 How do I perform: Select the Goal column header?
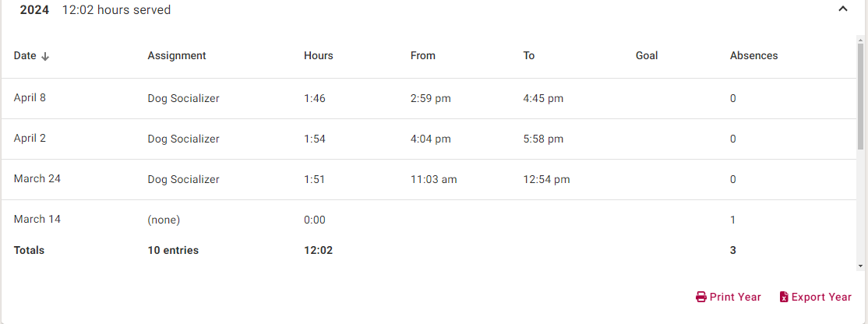coord(647,55)
